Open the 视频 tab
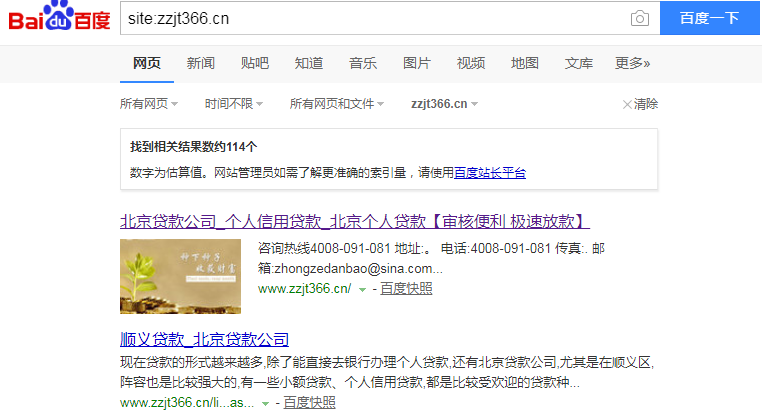 click(470, 63)
